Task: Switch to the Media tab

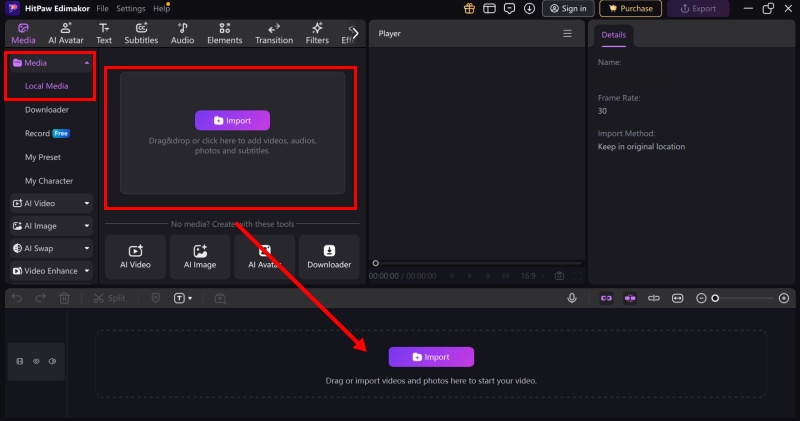Action: 23,34
